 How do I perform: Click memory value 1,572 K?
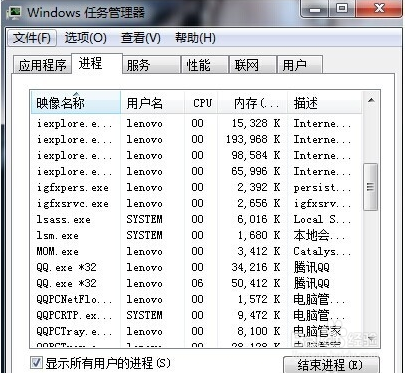pyautogui.click(x=258, y=299)
